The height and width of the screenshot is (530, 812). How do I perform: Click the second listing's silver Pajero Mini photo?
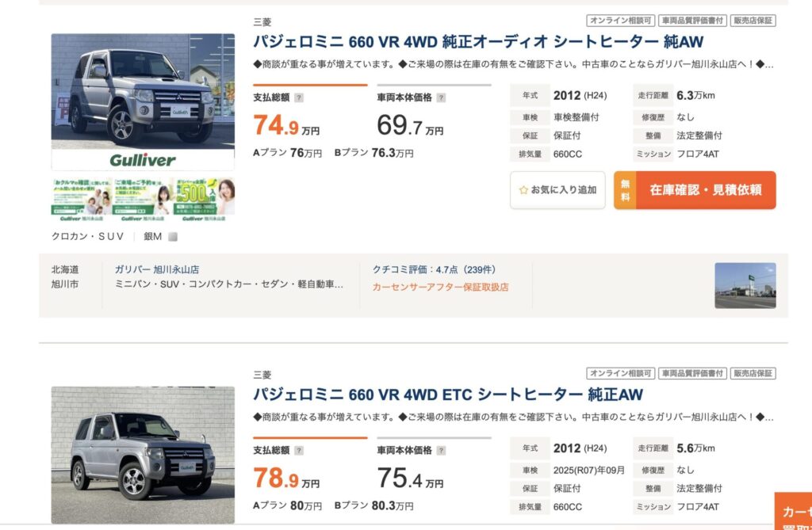point(143,455)
